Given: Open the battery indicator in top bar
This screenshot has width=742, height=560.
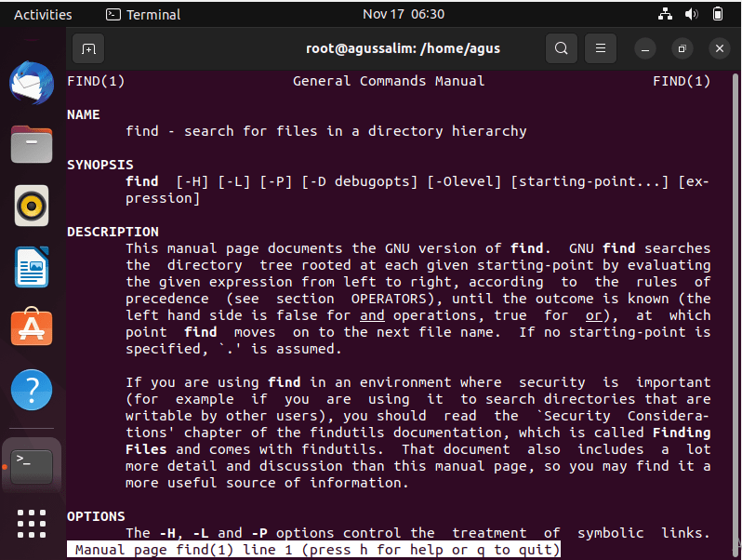Looking at the screenshot, I should [718, 14].
